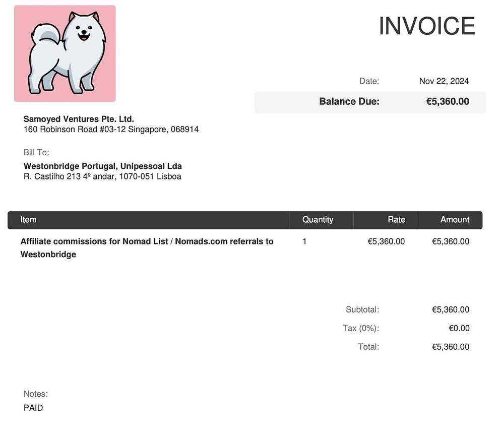Click the INVOICE title heading
The image size is (504, 435).
427,26
